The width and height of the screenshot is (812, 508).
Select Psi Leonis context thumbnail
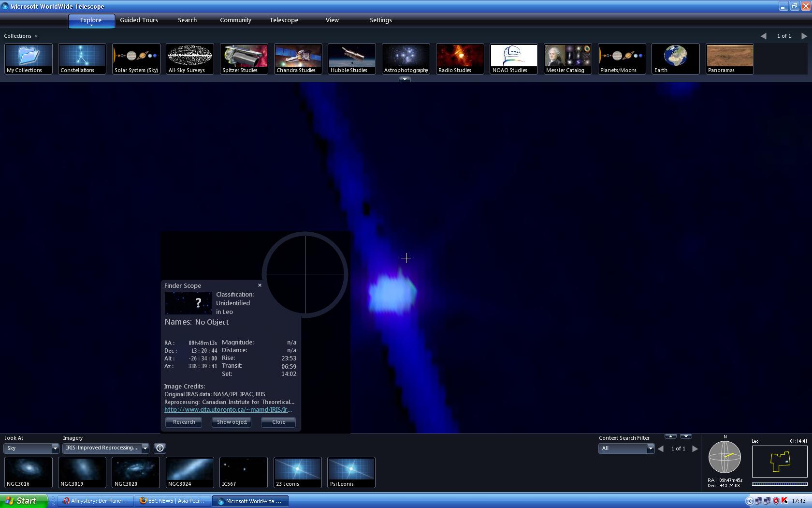click(351, 472)
